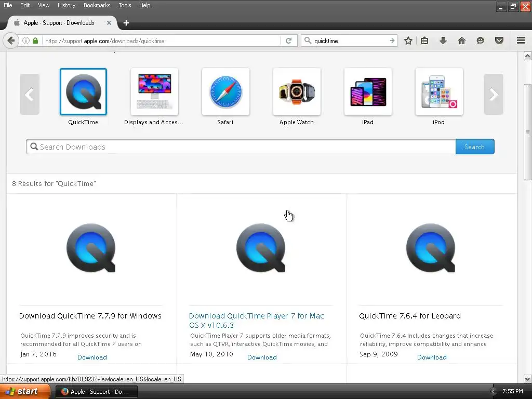The width and height of the screenshot is (532, 399).
Task: Click the QuickTime 7.6.4 Leopard logo
Action: pyautogui.click(x=431, y=248)
